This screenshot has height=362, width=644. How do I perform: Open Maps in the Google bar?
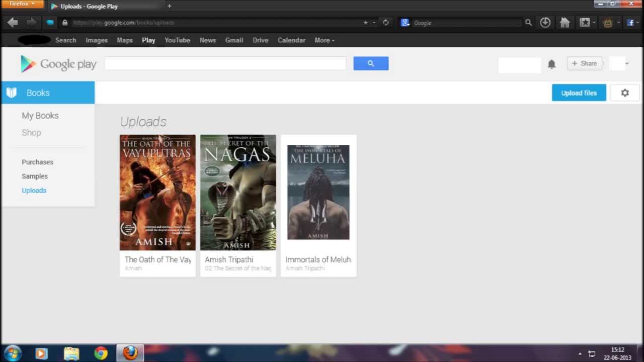(125, 40)
